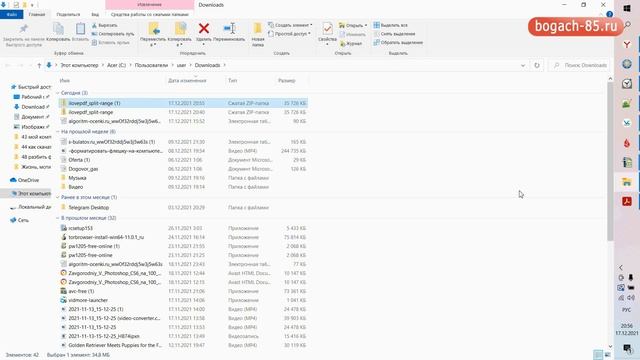640x360 pixels.
Task: Open the Yandex browser taskbar icon
Action: [x=627, y=44]
